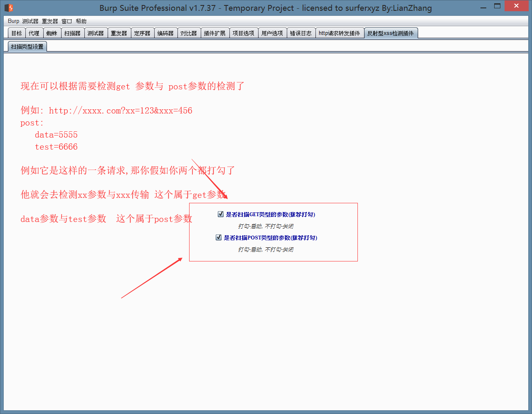Switch to the 代理 tab

[34, 33]
